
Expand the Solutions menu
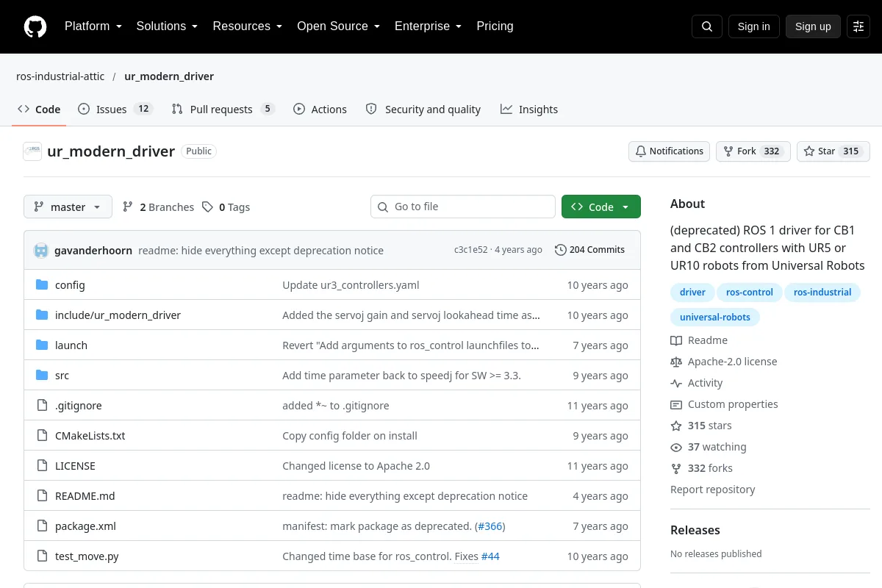pyautogui.click(x=167, y=26)
